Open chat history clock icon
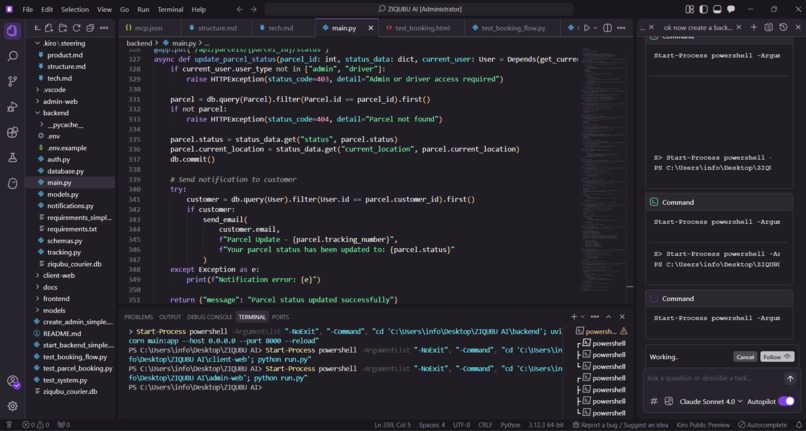Viewport: 806px width, 431px height. tap(783, 27)
